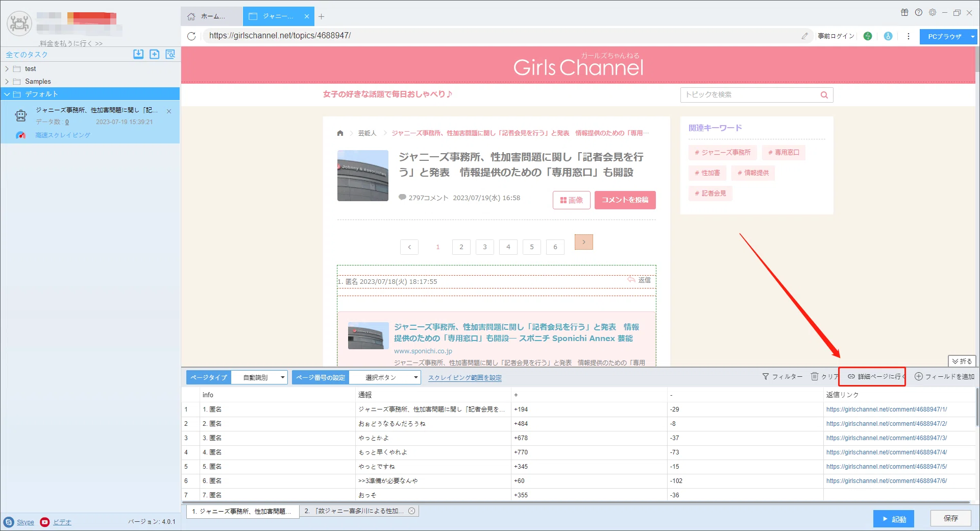Click the breadcrumb home icon on webpage
Screen dimensions: 980x531
(x=340, y=133)
